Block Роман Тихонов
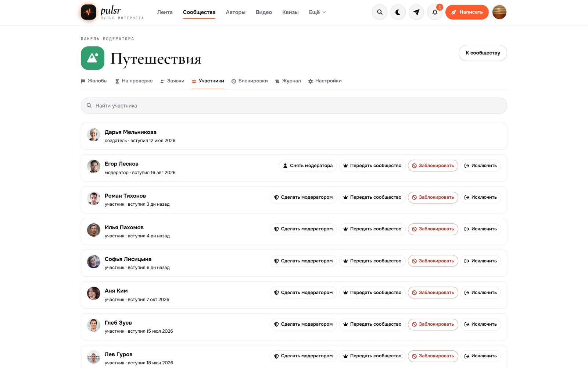The image size is (588, 368). click(x=433, y=197)
